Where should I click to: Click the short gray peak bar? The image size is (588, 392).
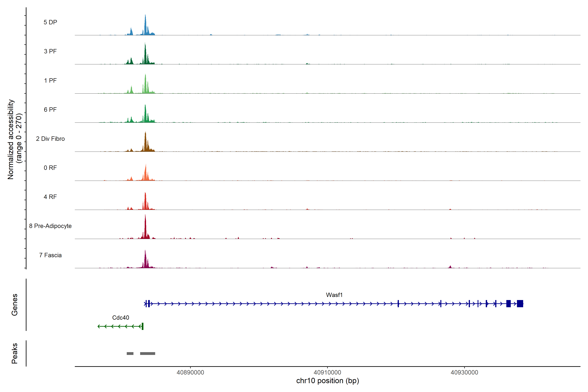tap(130, 353)
